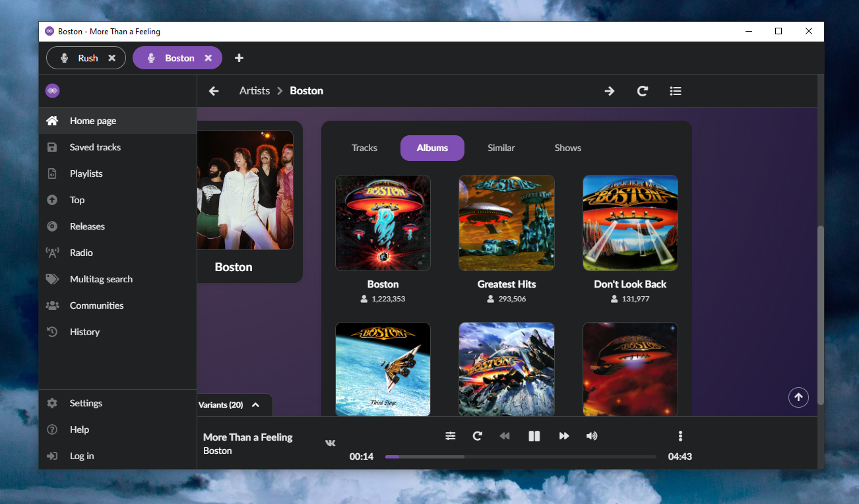Viewport: 859px width, 504px height.
Task: Skip to previous track
Action: [x=505, y=436]
